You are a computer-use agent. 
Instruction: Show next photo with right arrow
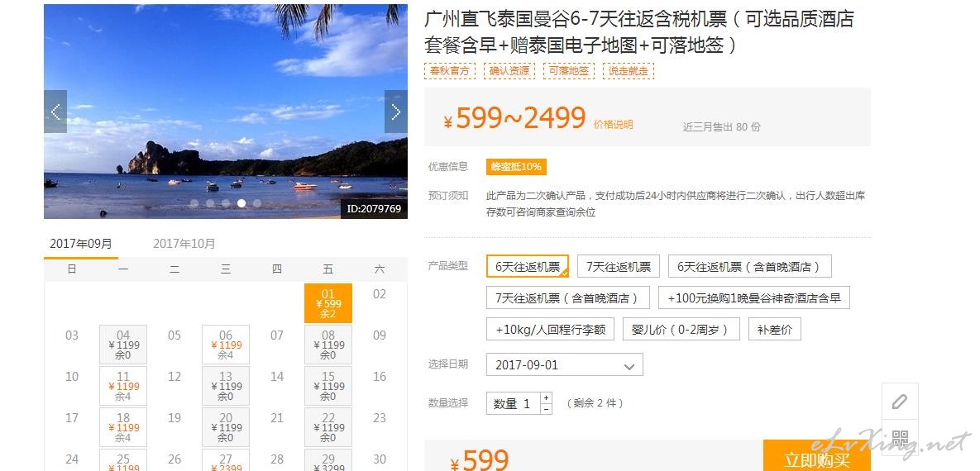(395, 112)
